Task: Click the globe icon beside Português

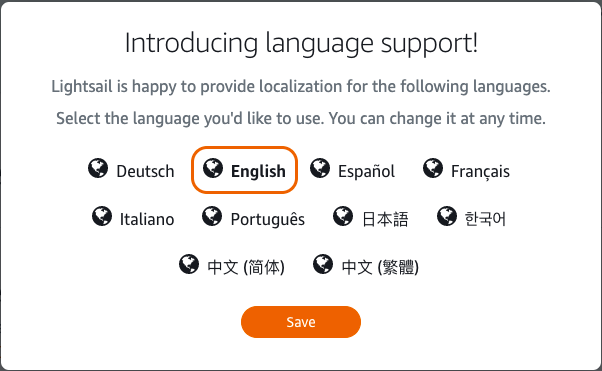Action: pyautogui.click(x=212, y=216)
